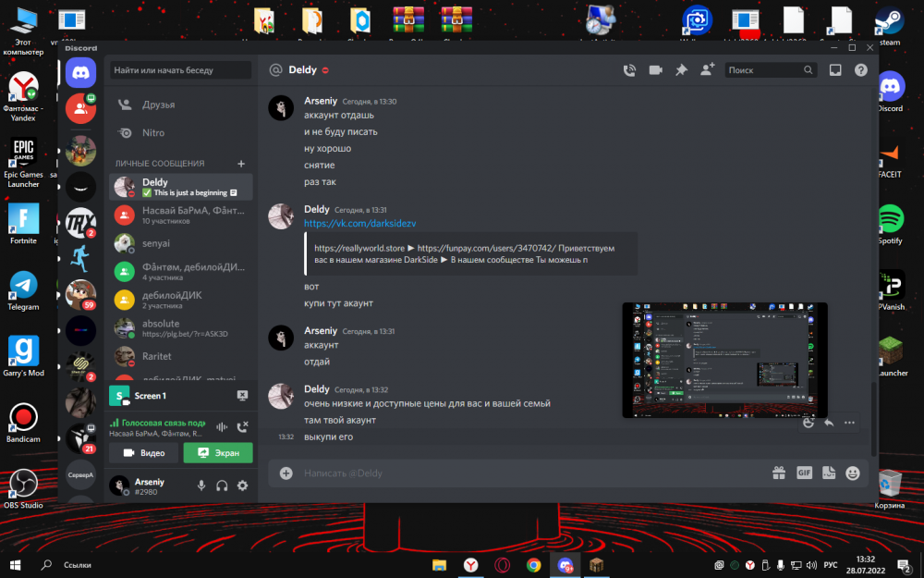The width and height of the screenshot is (924, 578).
Task: Open more options for hovered message
Action: (849, 423)
